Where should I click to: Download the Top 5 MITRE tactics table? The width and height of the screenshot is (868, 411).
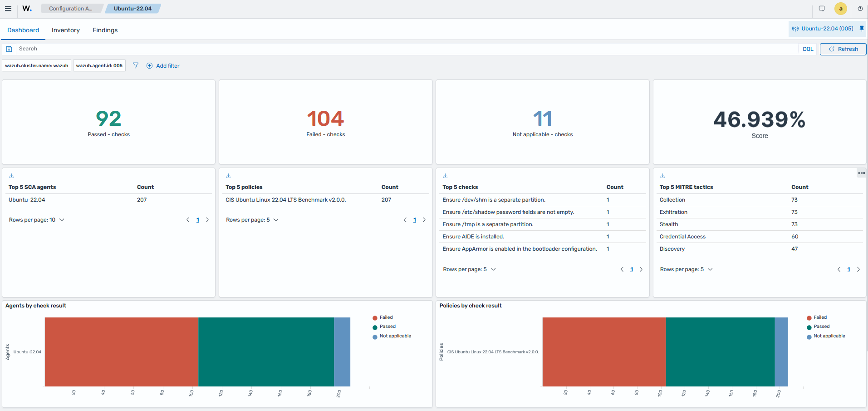(662, 176)
